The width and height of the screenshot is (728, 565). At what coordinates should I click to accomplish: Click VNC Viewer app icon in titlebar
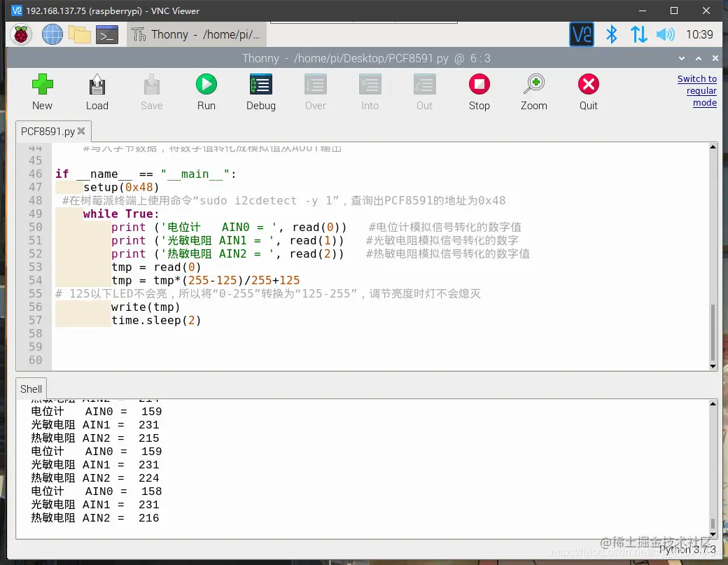click(x=17, y=11)
